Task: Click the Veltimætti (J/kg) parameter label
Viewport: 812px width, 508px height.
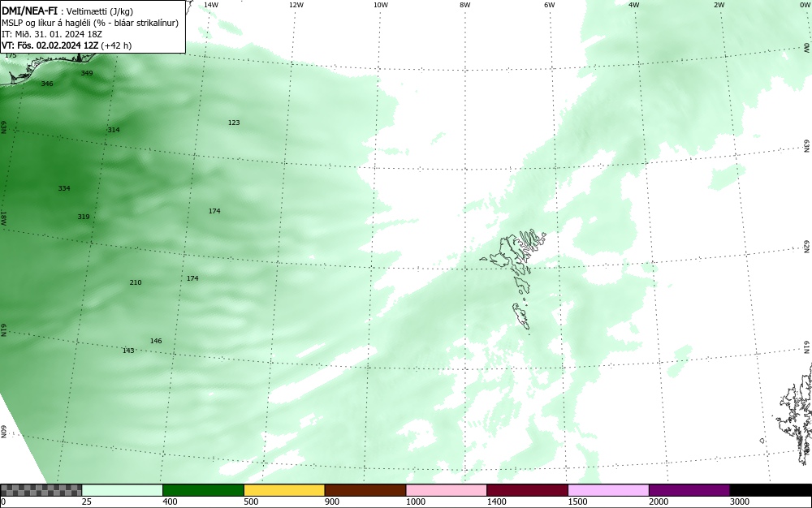Action: (x=99, y=11)
